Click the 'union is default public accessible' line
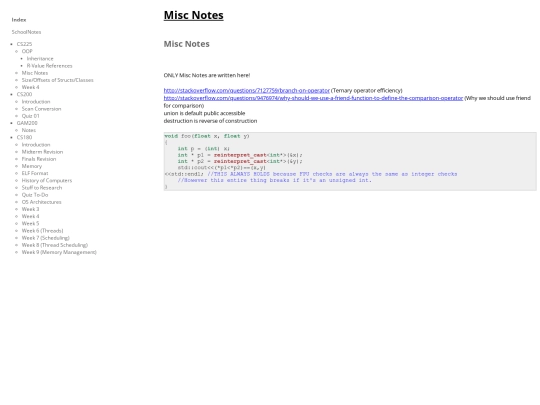This screenshot has width=540, height=405. click(x=205, y=113)
